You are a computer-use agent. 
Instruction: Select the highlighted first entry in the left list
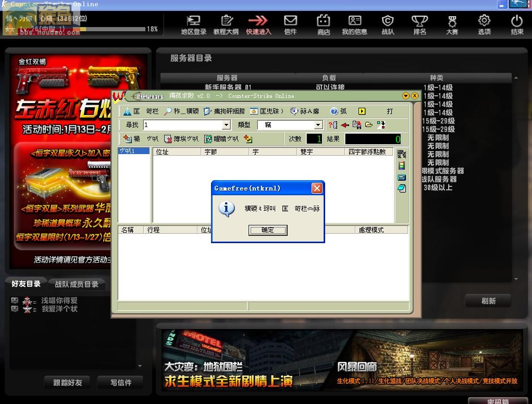click(134, 151)
